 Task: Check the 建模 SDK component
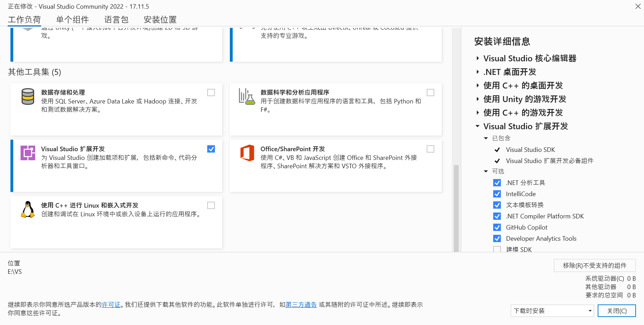click(497, 249)
